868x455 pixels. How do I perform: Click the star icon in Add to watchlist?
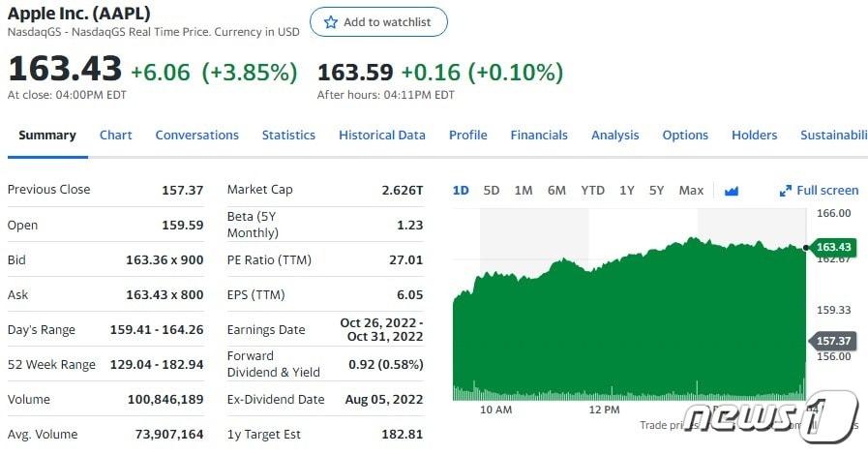point(331,22)
